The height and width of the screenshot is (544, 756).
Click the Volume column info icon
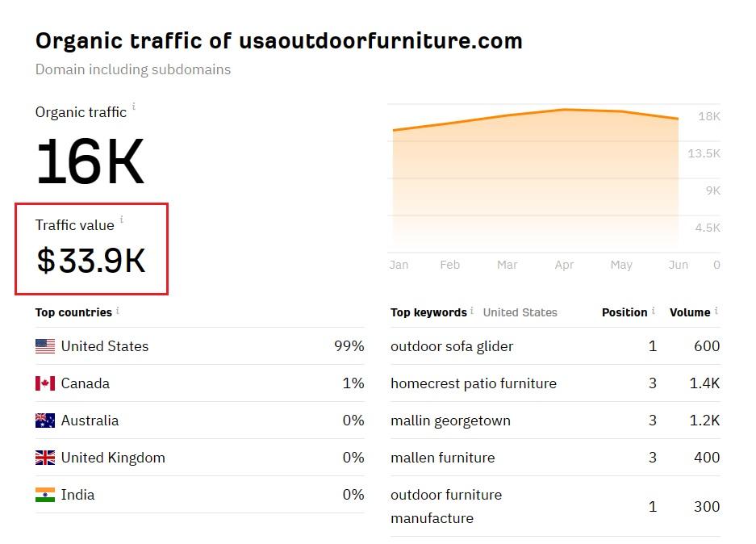coord(716,311)
